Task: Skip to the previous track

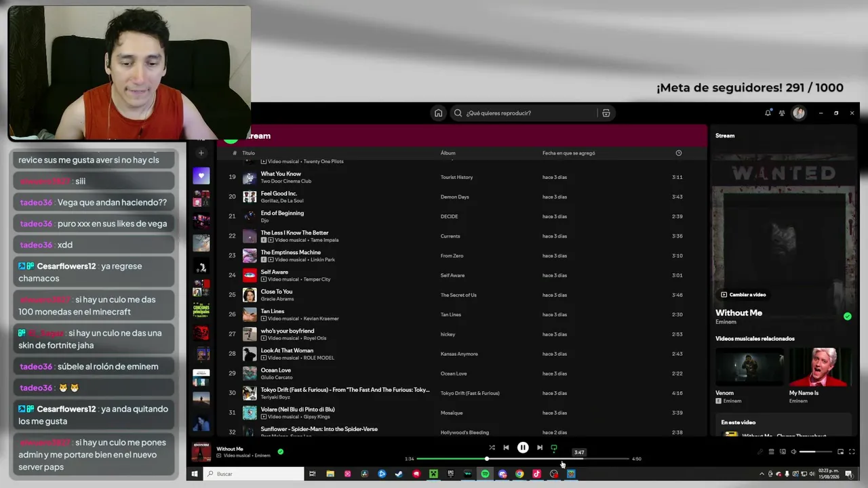Action: 506,448
